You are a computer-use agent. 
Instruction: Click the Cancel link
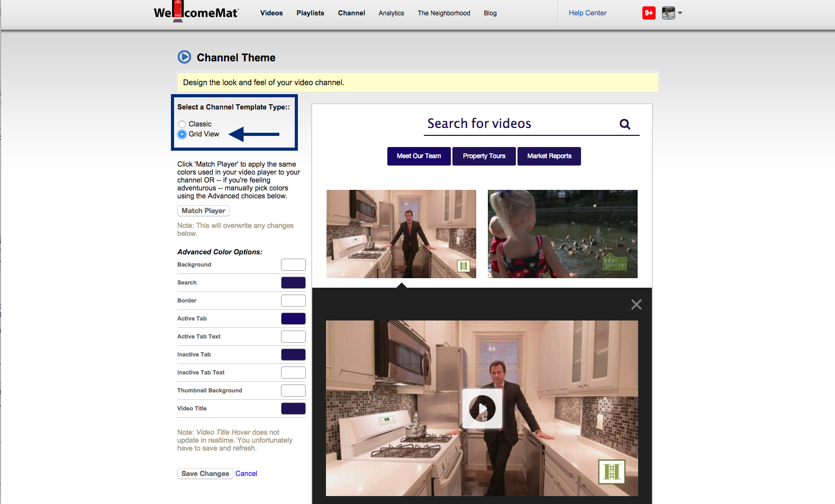(x=246, y=474)
